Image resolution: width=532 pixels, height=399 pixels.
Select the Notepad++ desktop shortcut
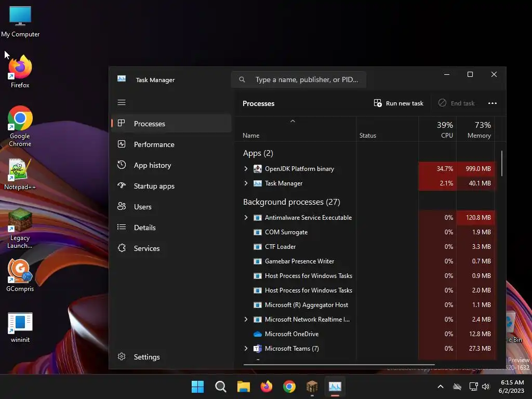[20, 175]
